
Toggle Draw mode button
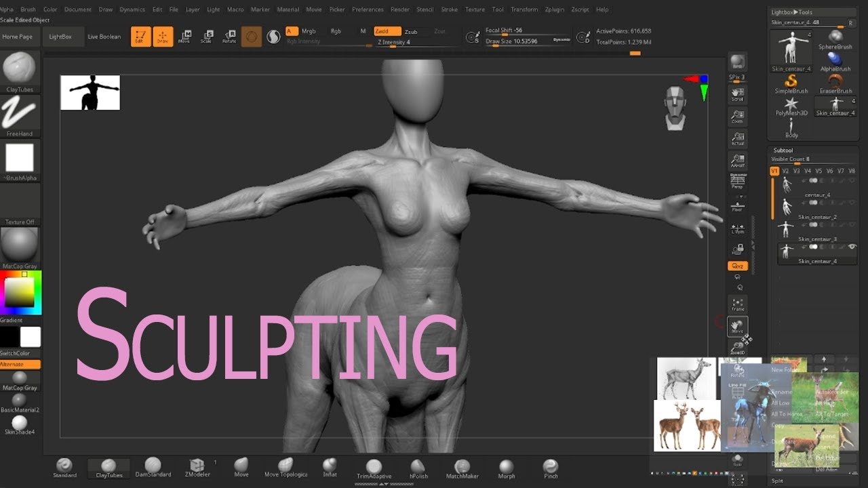(x=163, y=37)
